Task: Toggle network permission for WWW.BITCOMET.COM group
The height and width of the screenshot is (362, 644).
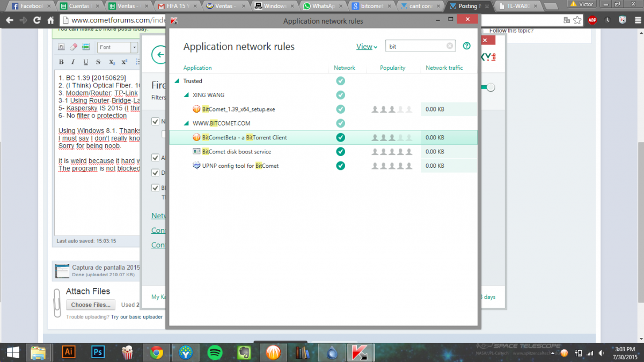Action: 340,123
